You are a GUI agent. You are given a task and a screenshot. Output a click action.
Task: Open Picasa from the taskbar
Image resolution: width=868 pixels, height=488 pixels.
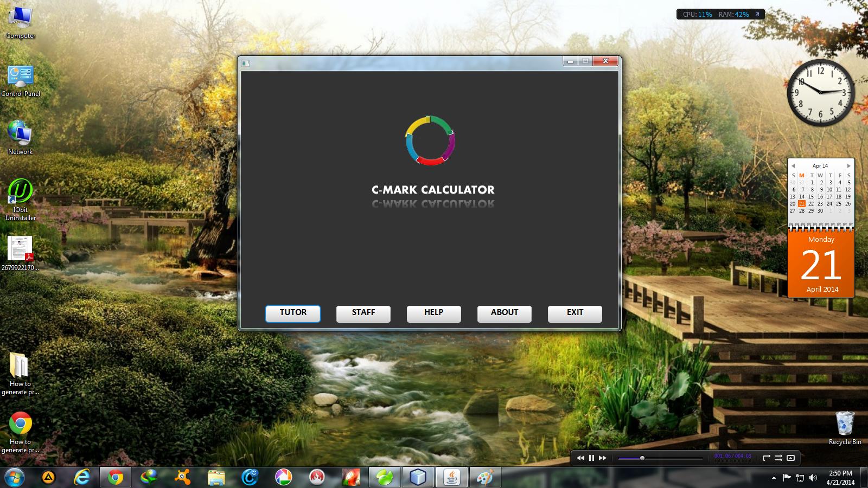(284, 478)
